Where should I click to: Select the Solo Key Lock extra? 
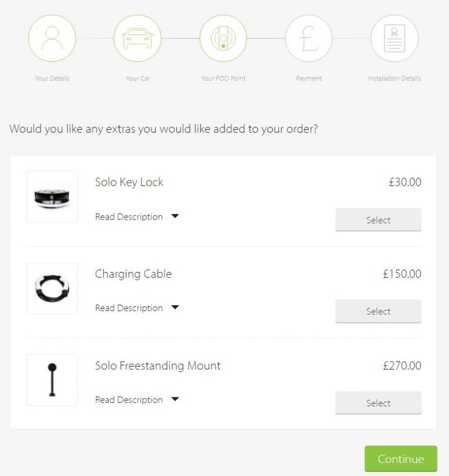[x=378, y=220]
